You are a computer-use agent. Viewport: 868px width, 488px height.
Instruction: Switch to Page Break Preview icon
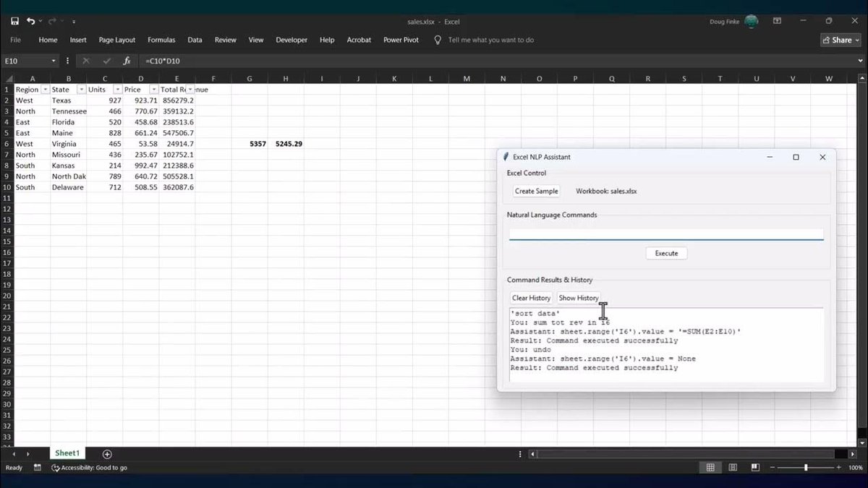(x=755, y=468)
